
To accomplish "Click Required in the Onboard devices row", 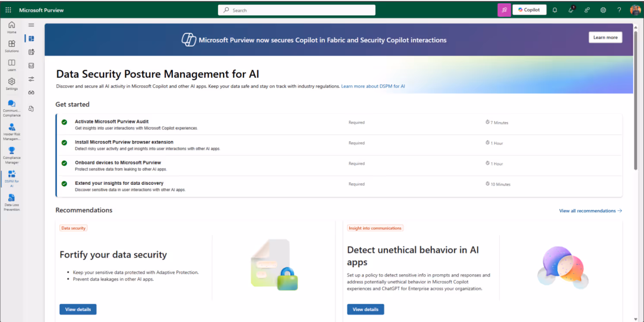I will [357, 164].
